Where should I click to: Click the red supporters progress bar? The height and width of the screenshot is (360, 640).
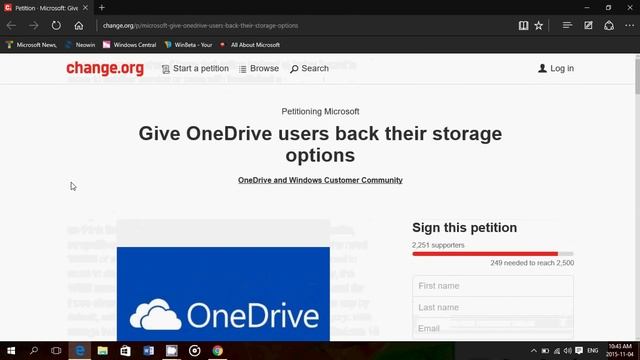[x=485, y=254]
